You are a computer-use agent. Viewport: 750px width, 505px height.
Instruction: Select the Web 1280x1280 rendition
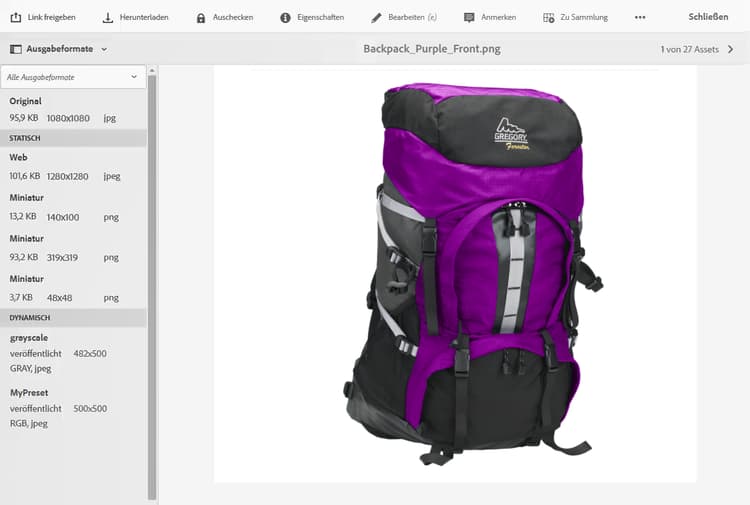click(x=73, y=167)
